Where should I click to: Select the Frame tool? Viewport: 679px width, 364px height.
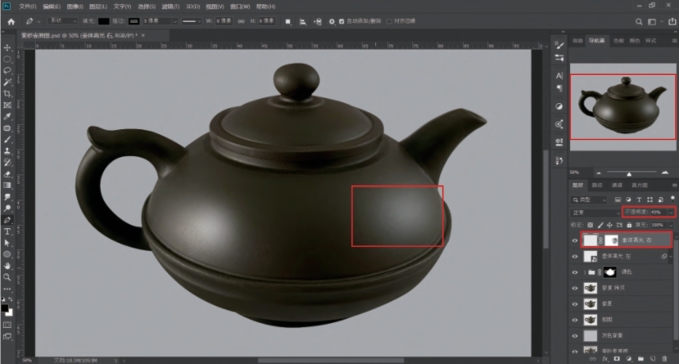[7, 105]
